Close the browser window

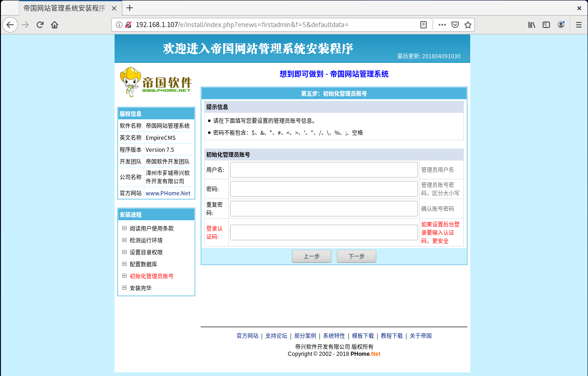[x=580, y=8]
